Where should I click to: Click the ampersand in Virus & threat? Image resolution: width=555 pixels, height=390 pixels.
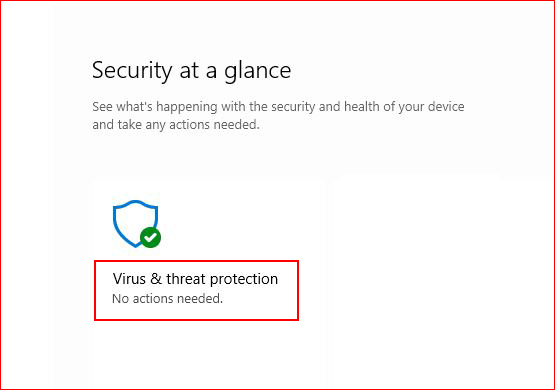pyautogui.click(x=156, y=279)
